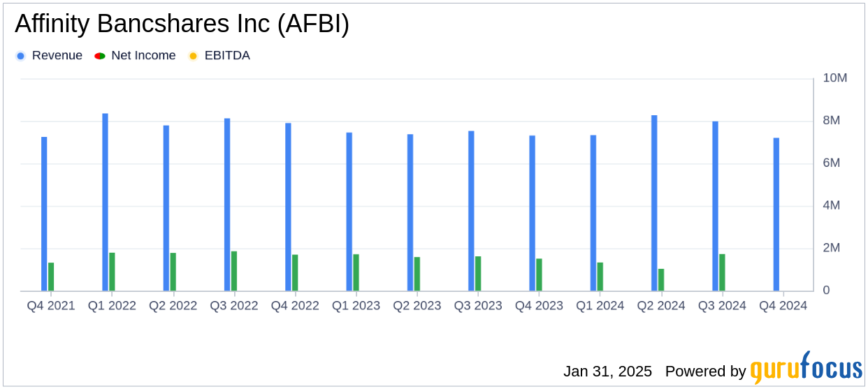The height and width of the screenshot is (389, 868).
Task: Click the Q3 2024 axis label
Action: click(722, 306)
